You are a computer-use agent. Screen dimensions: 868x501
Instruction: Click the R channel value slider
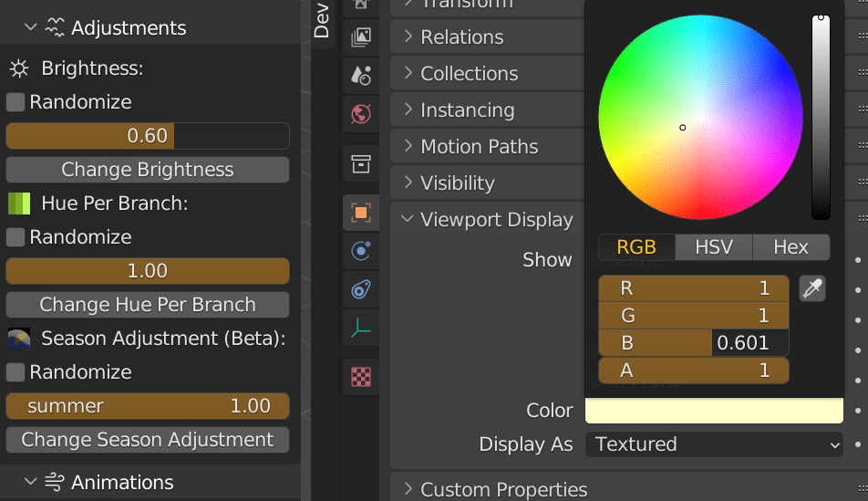(694, 288)
